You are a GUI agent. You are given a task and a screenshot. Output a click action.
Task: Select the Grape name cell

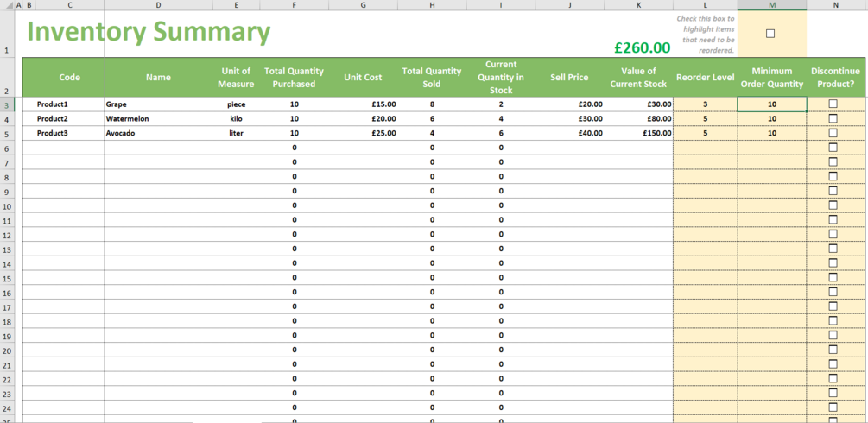(158, 104)
